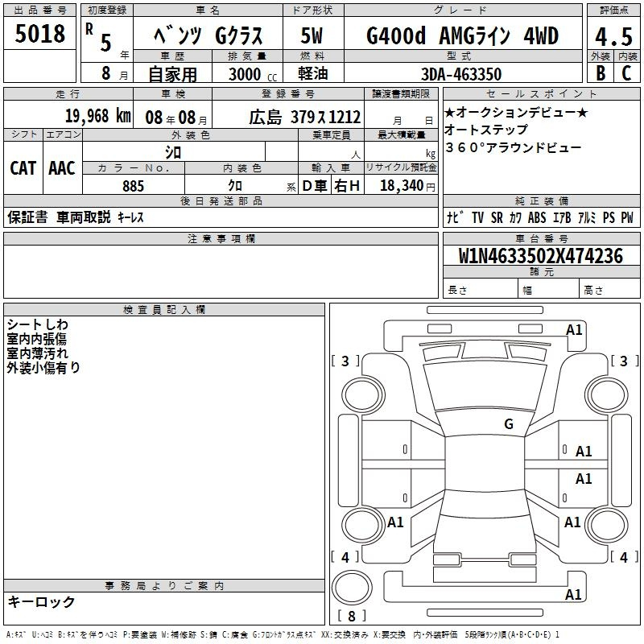Select interior color クロ
Screen dimensions: 644x644
(x=235, y=186)
